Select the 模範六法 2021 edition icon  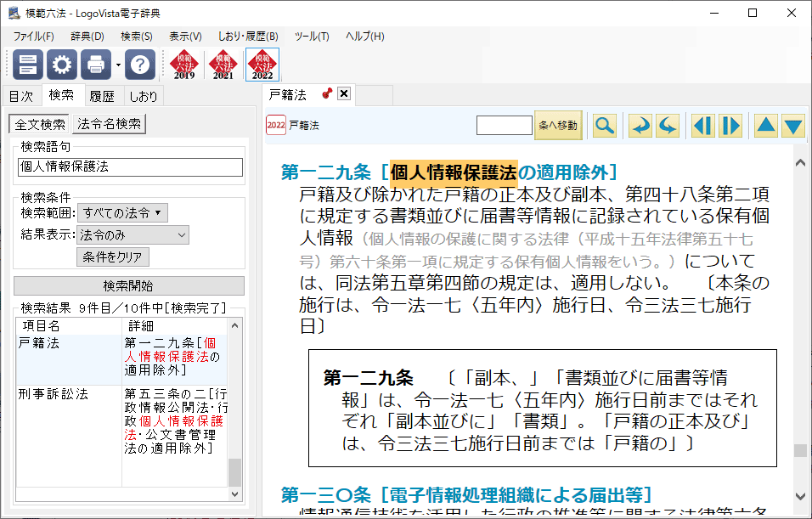[223, 65]
